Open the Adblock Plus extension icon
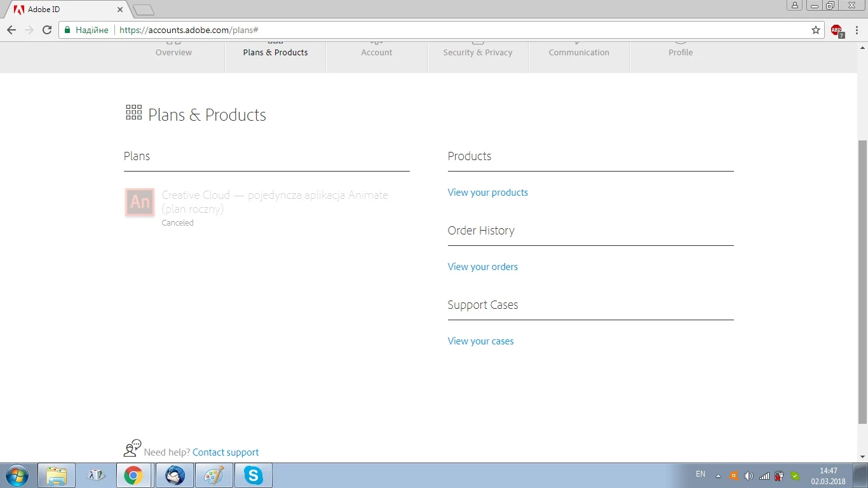Screen dimensions: 868x488 837,30
